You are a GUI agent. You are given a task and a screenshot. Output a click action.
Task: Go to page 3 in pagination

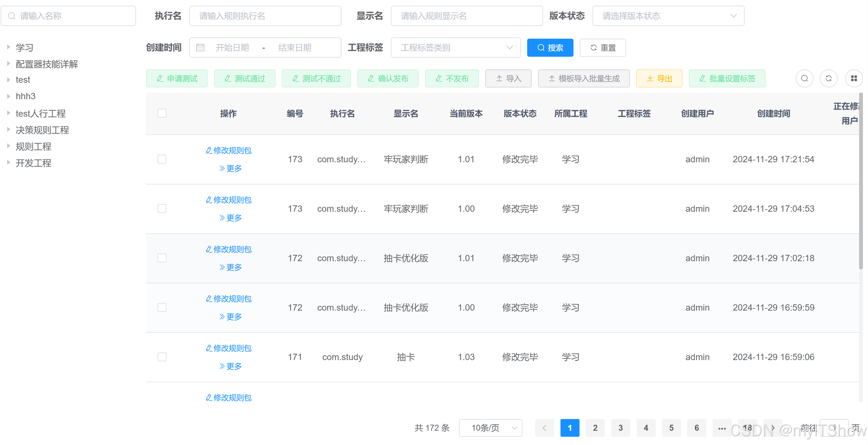tap(620, 428)
